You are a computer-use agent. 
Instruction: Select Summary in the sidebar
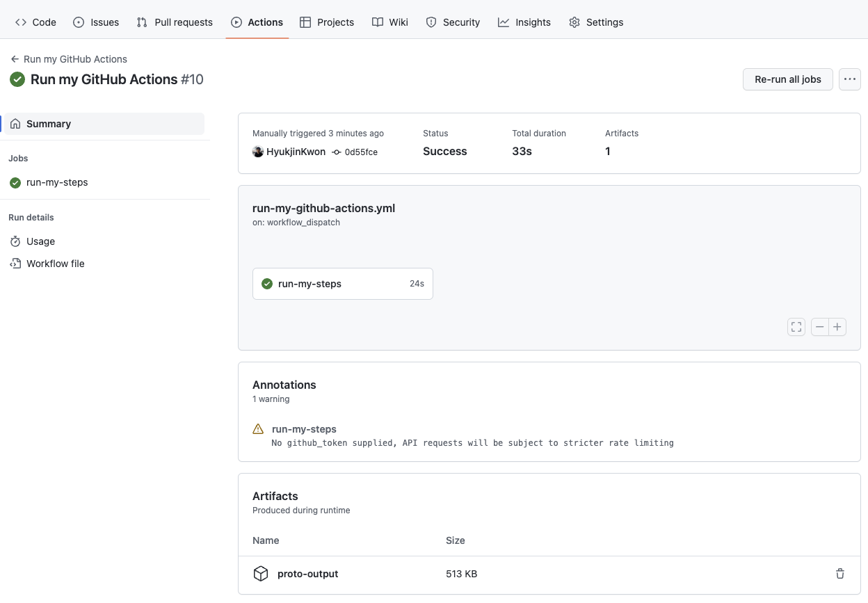[x=105, y=124]
